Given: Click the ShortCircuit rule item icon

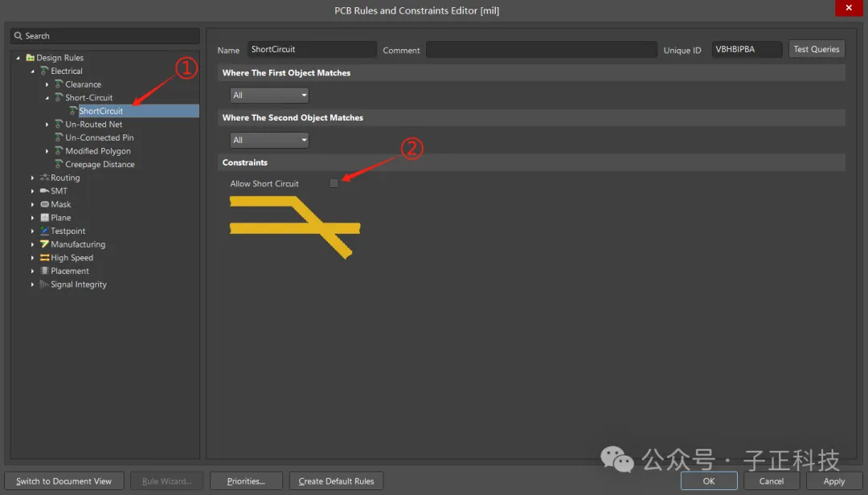Looking at the screenshot, I should pos(73,111).
